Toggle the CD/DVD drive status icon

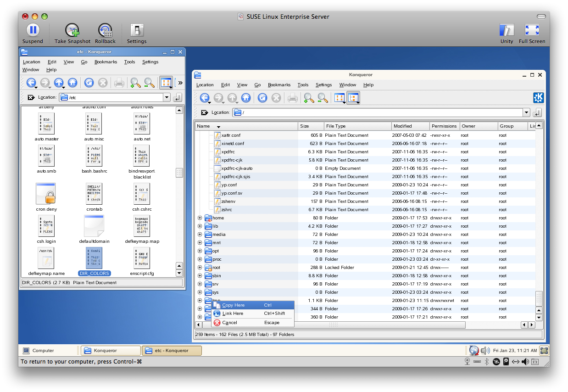coord(496,362)
